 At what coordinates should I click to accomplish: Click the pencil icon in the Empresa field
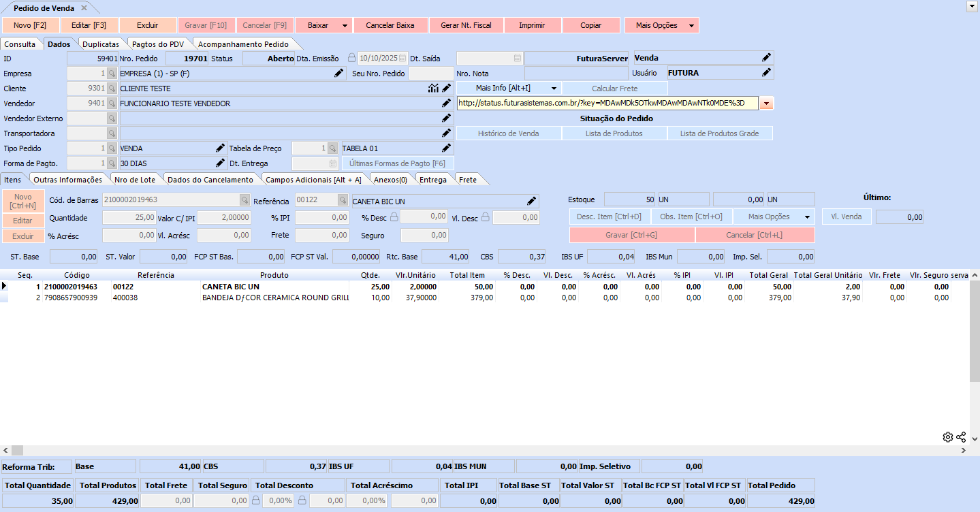click(x=338, y=74)
